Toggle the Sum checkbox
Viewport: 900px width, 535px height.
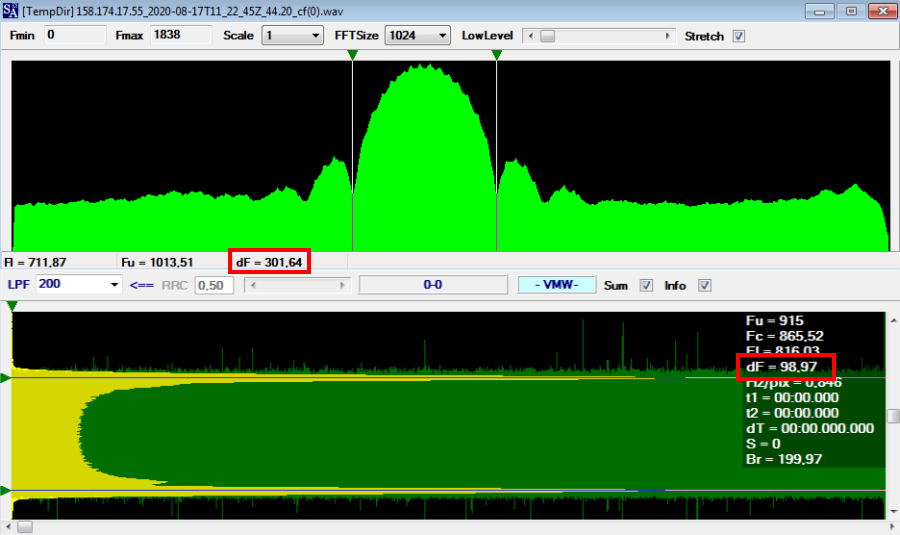coord(646,285)
